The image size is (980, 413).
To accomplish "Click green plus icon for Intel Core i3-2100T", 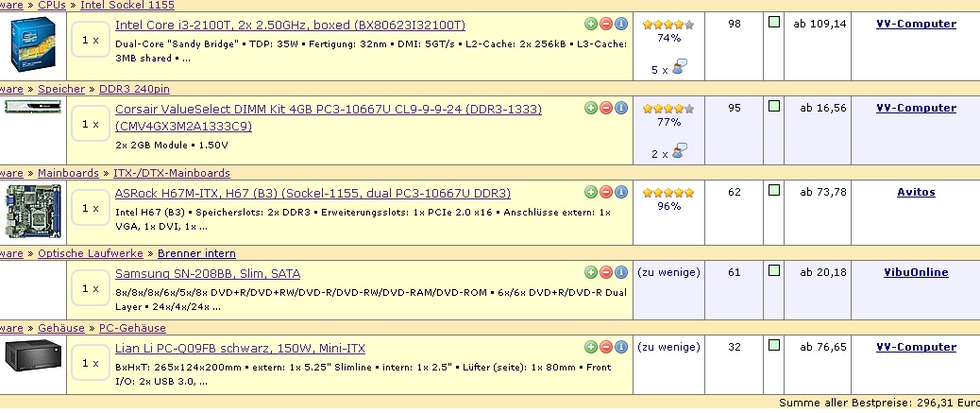I will 591,24.
